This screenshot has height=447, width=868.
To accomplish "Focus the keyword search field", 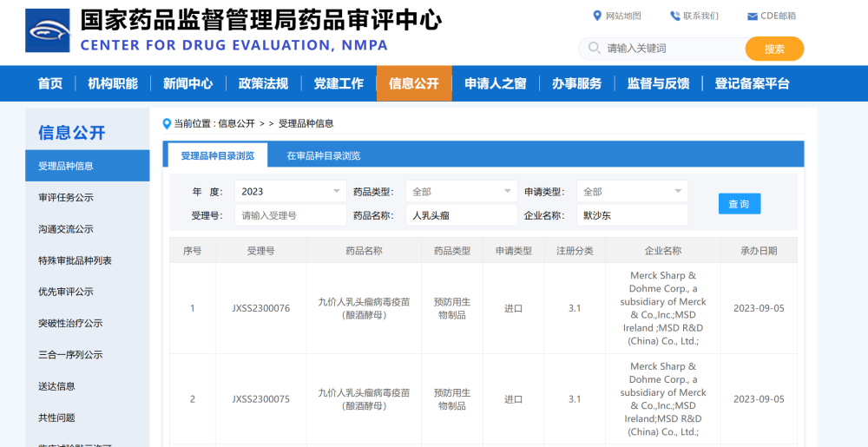I will (x=661, y=49).
